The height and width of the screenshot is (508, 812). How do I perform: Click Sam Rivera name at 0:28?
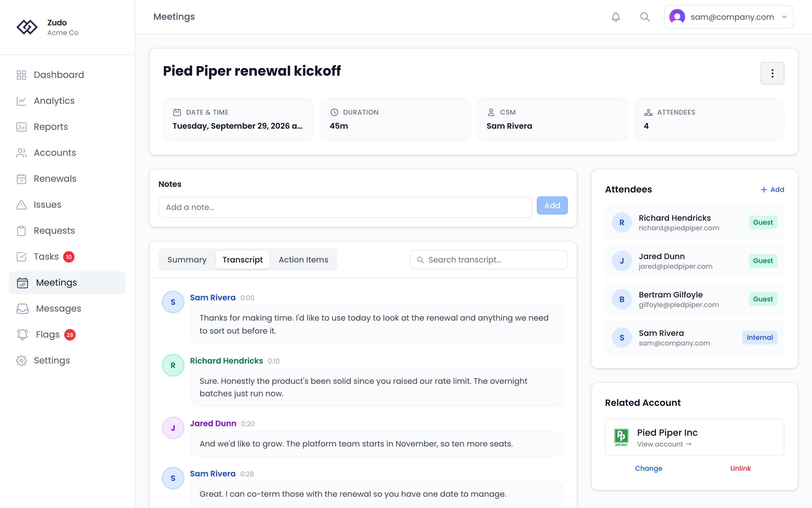pyautogui.click(x=213, y=474)
